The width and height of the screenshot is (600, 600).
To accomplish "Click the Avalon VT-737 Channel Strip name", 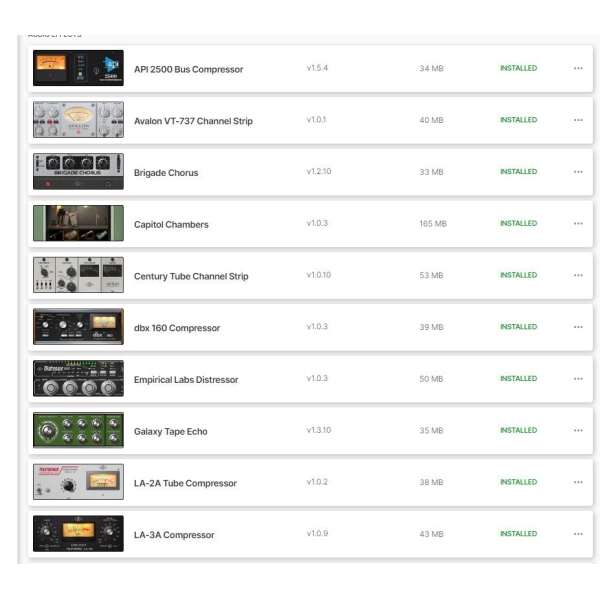I will click(x=193, y=121).
